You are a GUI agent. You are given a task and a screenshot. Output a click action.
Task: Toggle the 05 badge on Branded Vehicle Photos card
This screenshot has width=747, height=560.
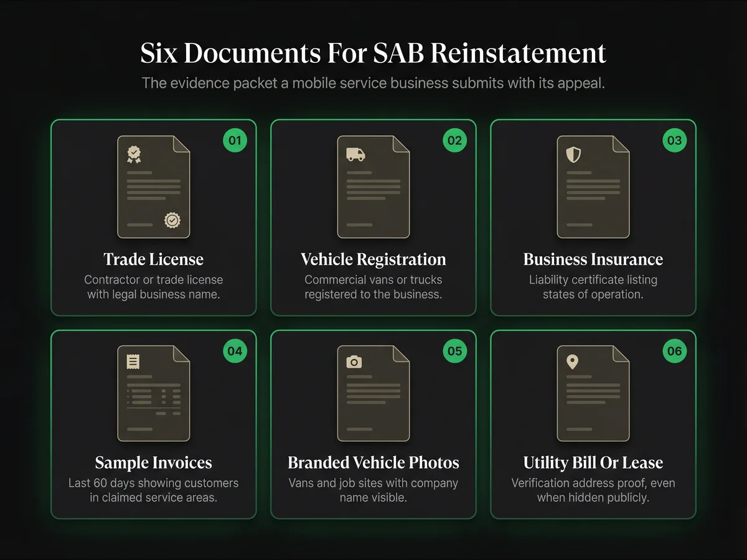tap(454, 351)
